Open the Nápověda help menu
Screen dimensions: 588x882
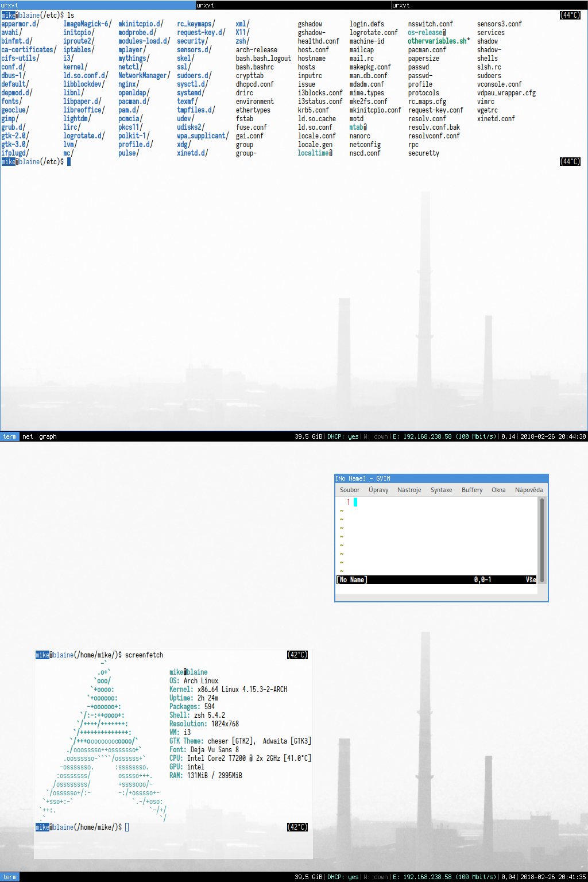tap(528, 490)
